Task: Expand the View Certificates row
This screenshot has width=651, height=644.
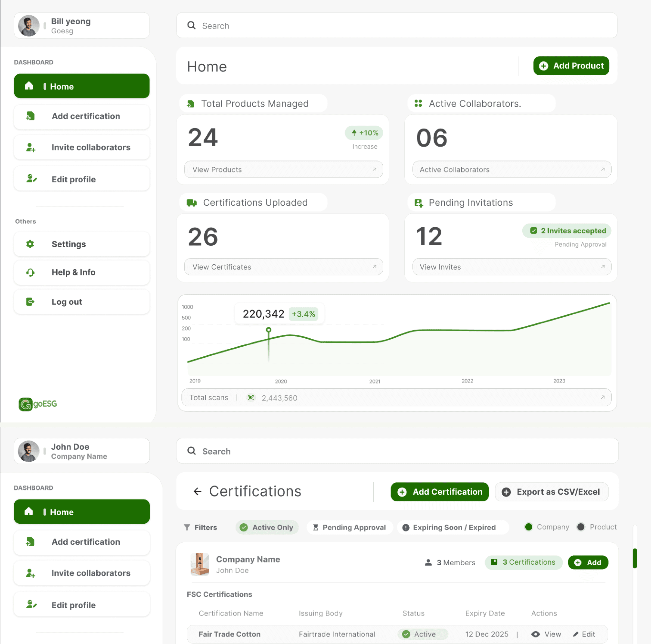Action: (x=374, y=267)
